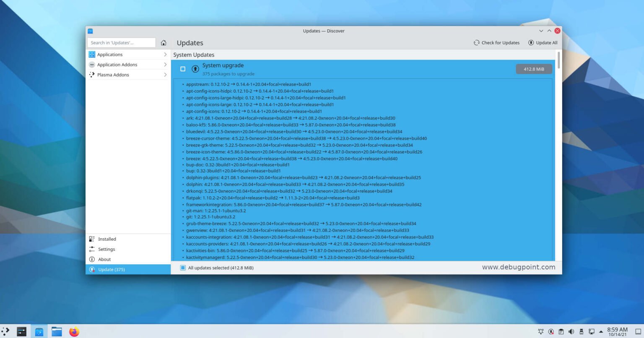
Task: Show hidden system tray icons arrow
Action: (x=601, y=331)
